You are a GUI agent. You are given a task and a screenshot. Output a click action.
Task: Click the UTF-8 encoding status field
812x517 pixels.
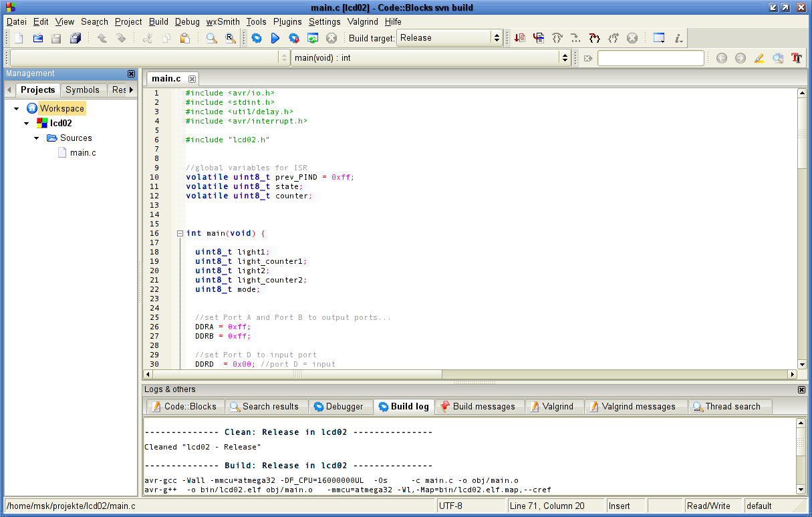470,506
